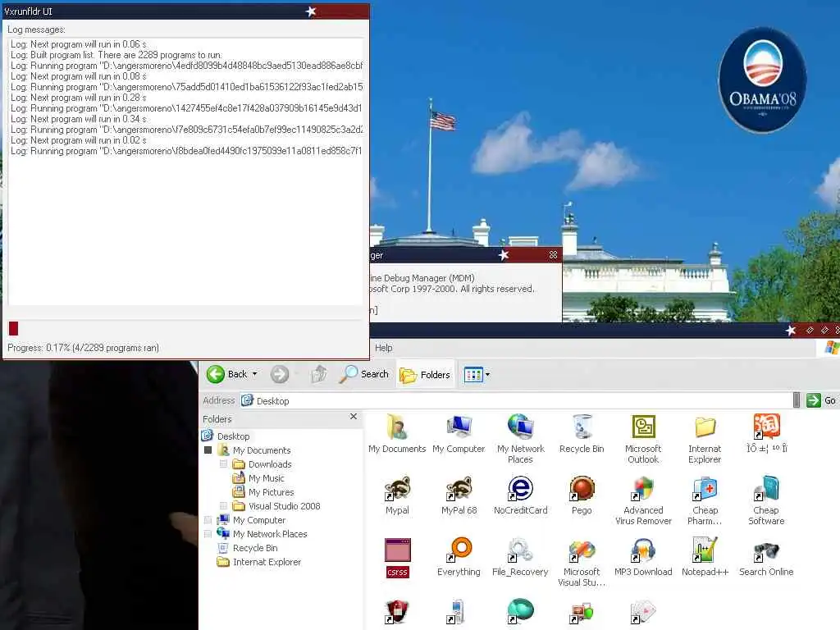Image resolution: width=840 pixels, height=630 pixels.
Task: Click the Vxrunfldr UI title bar
Action: tap(185, 11)
